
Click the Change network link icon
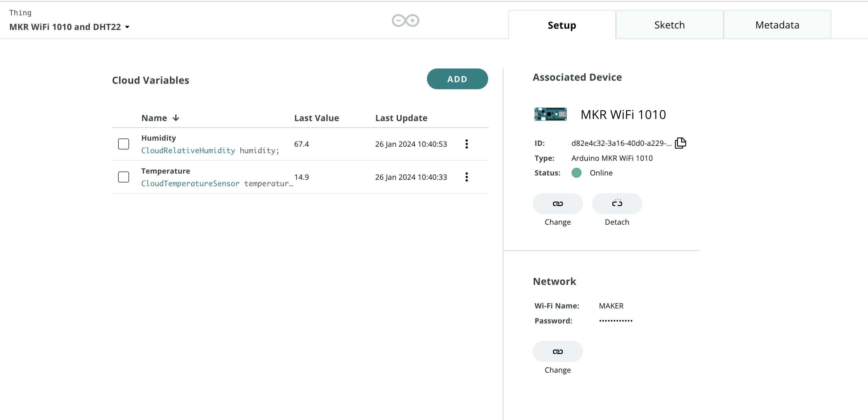pos(557,351)
